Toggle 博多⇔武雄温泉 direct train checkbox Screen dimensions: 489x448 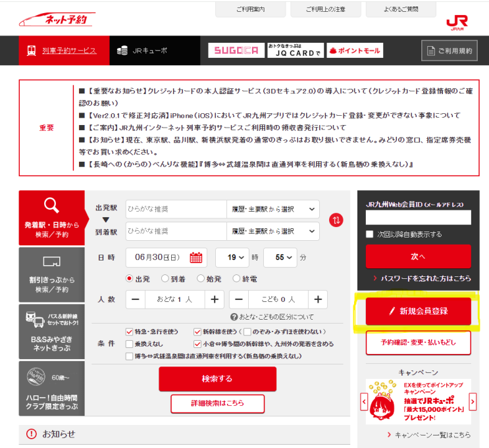129,357
